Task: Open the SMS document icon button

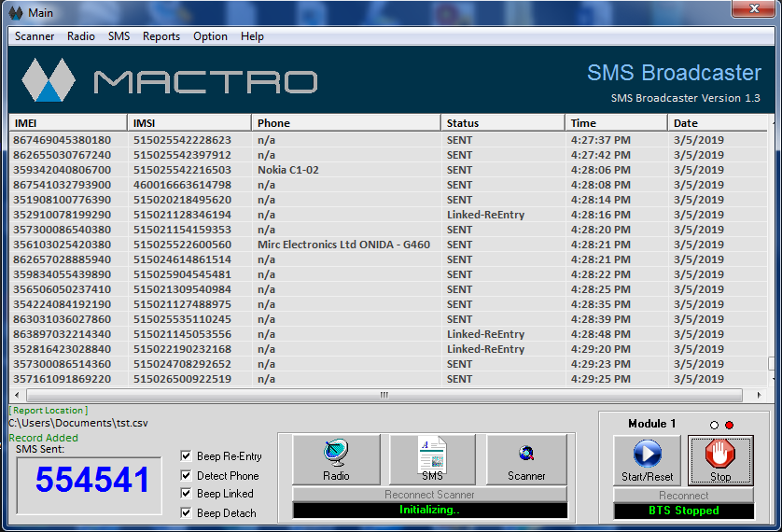Action: pyautogui.click(x=432, y=459)
